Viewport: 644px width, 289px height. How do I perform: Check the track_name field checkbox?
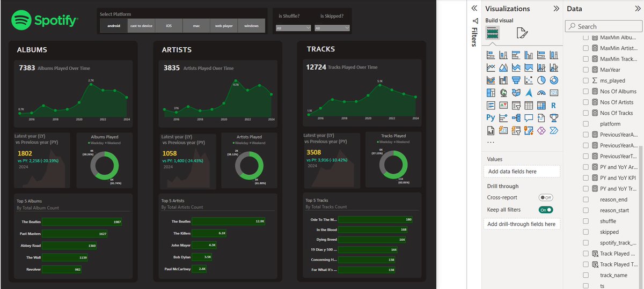pos(586,275)
